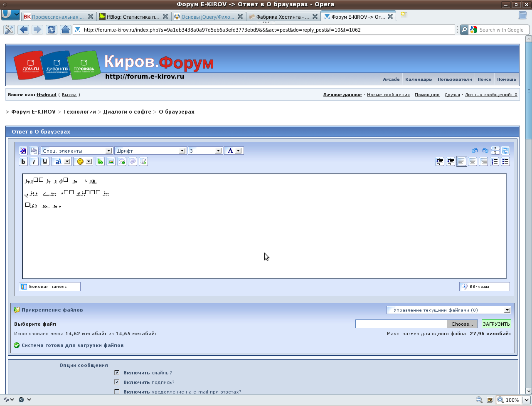Image resolution: width=532 pixels, height=406 pixels.
Task: Click the underline formatting button
Action: 45,162
